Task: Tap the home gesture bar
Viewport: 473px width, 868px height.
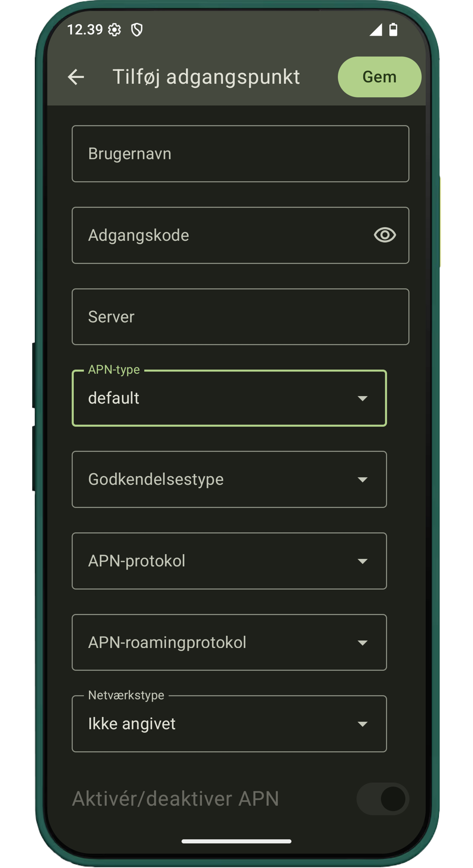Action: (x=236, y=841)
